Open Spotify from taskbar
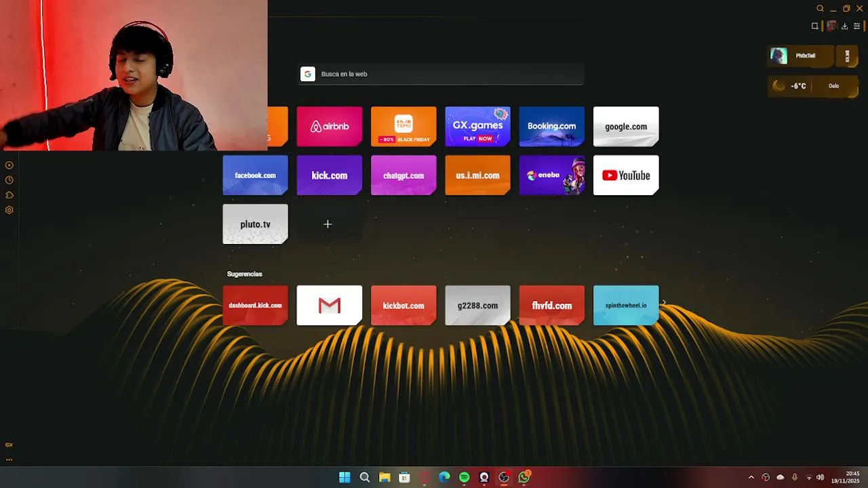 464,477
